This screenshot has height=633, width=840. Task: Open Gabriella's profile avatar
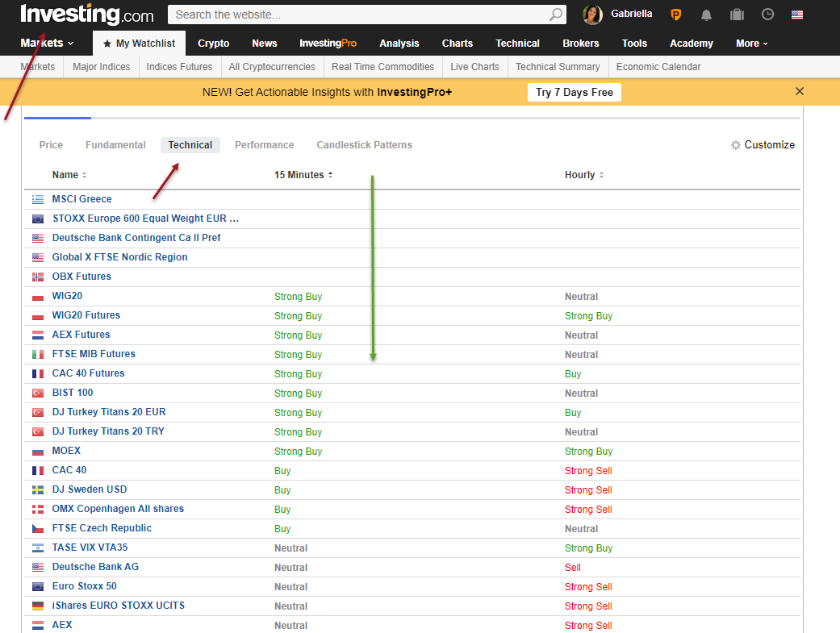point(592,15)
